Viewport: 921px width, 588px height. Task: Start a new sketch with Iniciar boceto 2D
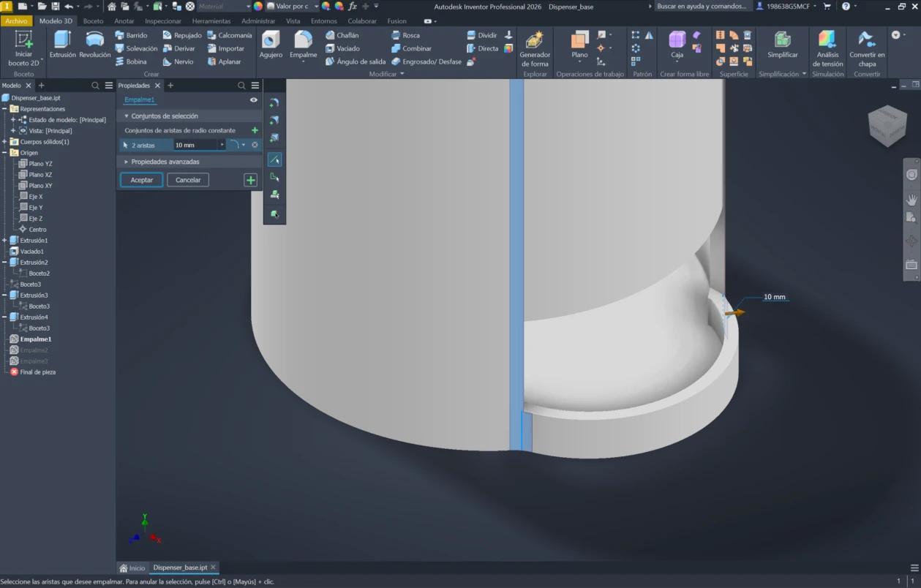(x=24, y=48)
